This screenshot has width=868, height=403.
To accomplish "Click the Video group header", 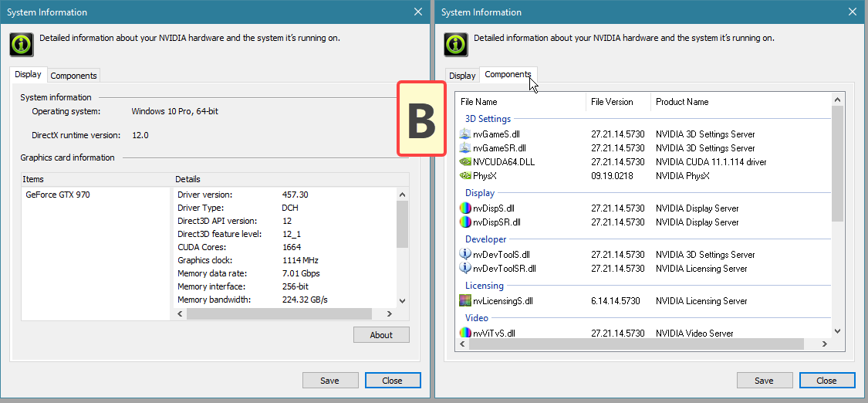I will [476, 318].
